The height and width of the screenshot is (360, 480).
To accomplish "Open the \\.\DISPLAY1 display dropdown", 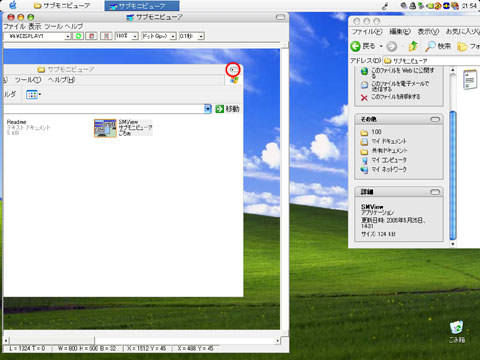I will click(x=68, y=36).
